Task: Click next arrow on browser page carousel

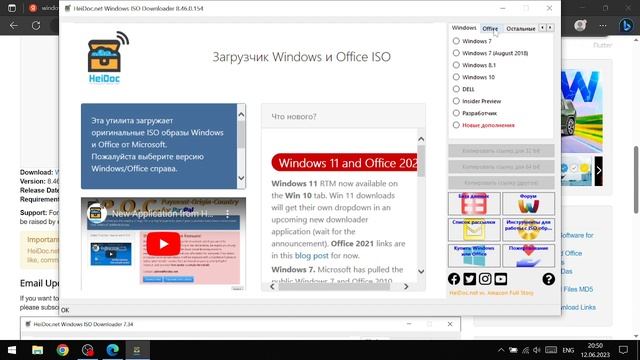Action: pyautogui.click(x=598, y=170)
